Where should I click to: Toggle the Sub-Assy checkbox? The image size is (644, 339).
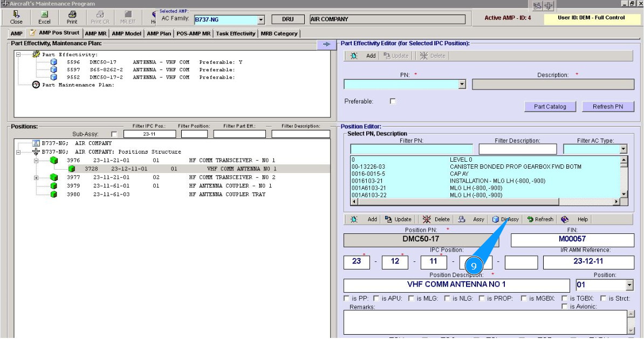point(114,134)
